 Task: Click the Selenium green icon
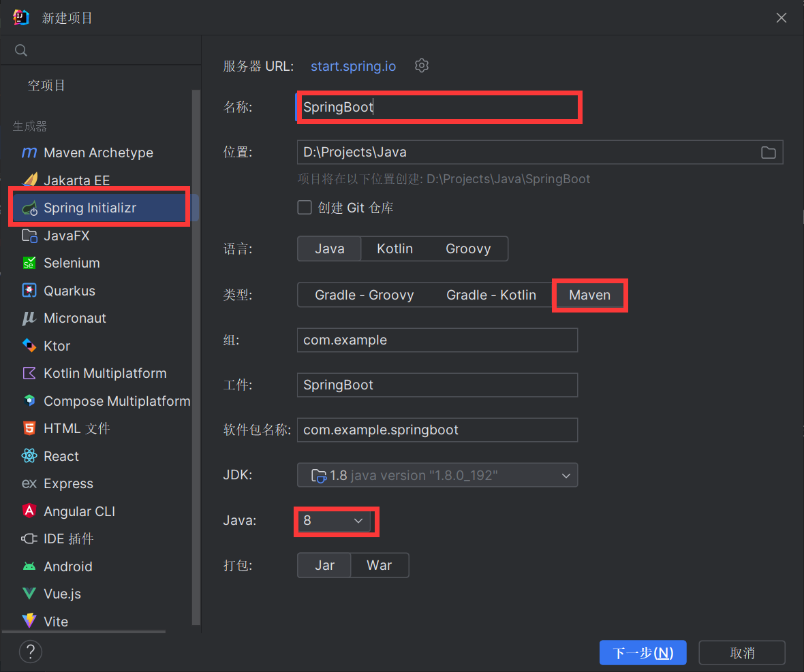pyautogui.click(x=29, y=263)
